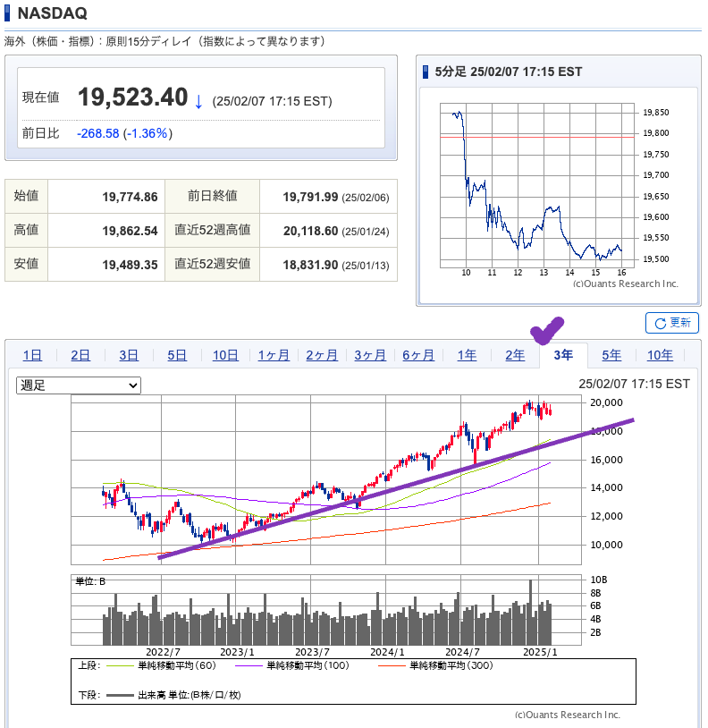Click previous close 19,791.99 value
Screen dimensions: 708x728
pos(310,197)
